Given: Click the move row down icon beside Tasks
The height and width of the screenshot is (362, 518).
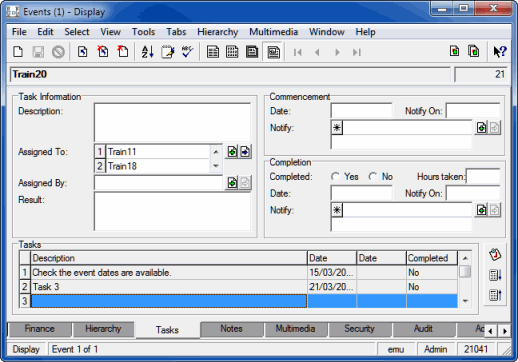Looking at the screenshot, I should click(495, 275).
